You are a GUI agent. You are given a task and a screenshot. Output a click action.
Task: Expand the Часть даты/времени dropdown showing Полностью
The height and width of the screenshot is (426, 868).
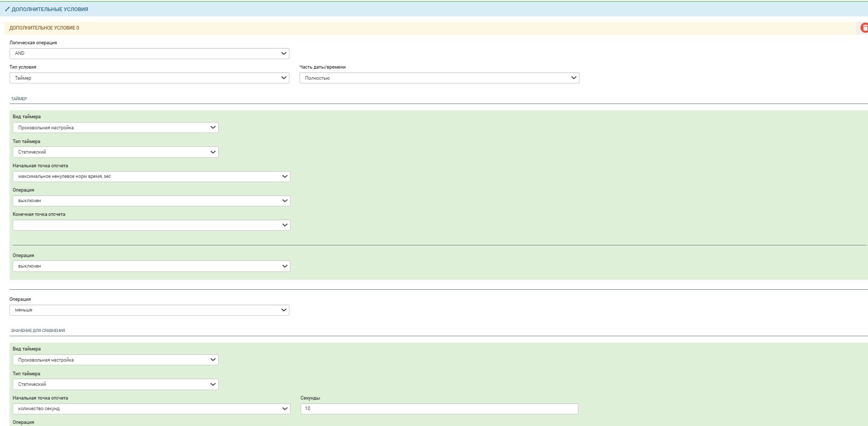tap(439, 78)
